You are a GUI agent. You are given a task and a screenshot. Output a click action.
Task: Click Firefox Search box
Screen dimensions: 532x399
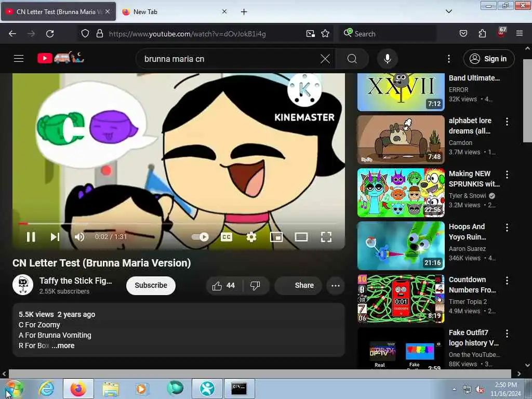(x=388, y=34)
